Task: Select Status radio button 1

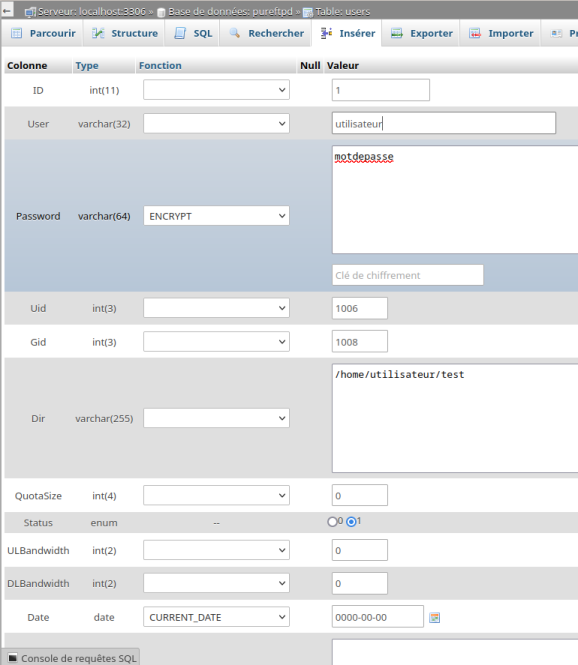Action: 351,522
